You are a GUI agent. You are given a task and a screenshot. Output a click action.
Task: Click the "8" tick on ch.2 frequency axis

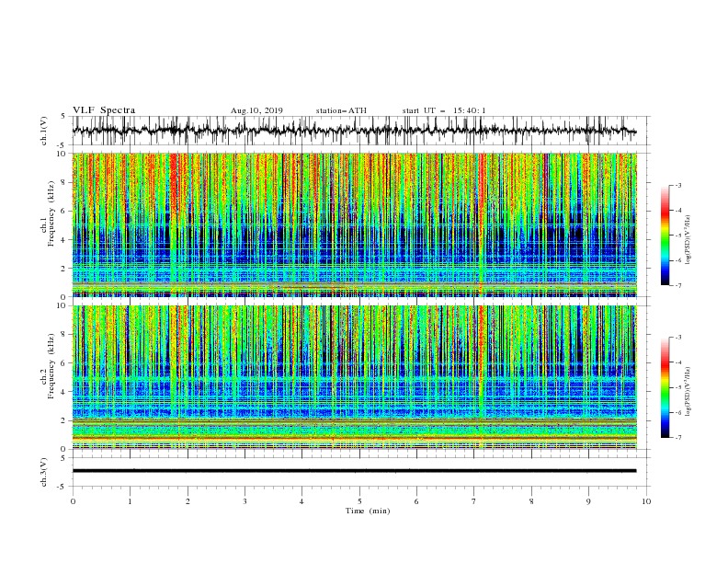tap(65, 335)
